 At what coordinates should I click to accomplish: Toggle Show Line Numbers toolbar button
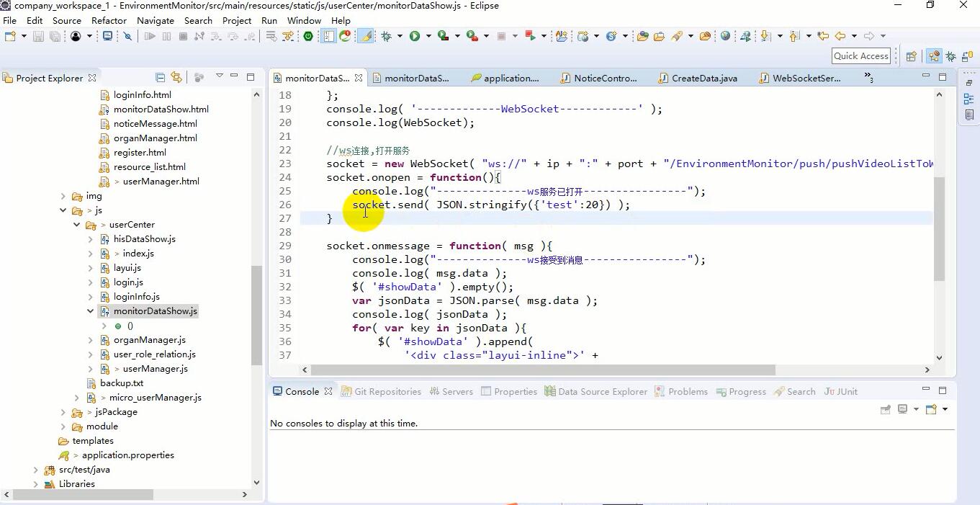[x=328, y=36]
